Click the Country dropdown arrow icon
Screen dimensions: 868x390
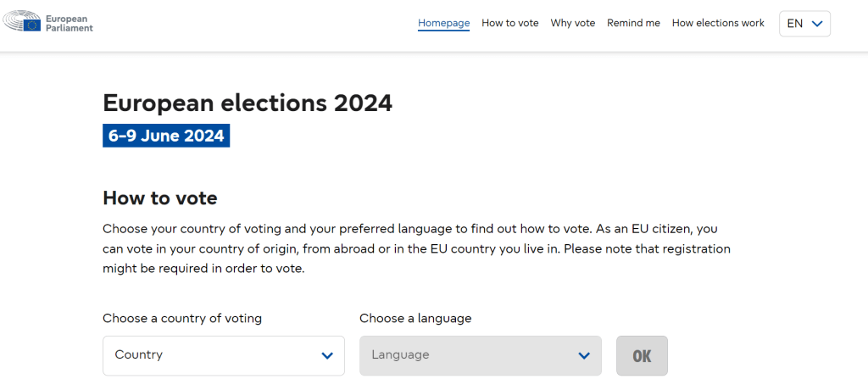click(x=327, y=356)
